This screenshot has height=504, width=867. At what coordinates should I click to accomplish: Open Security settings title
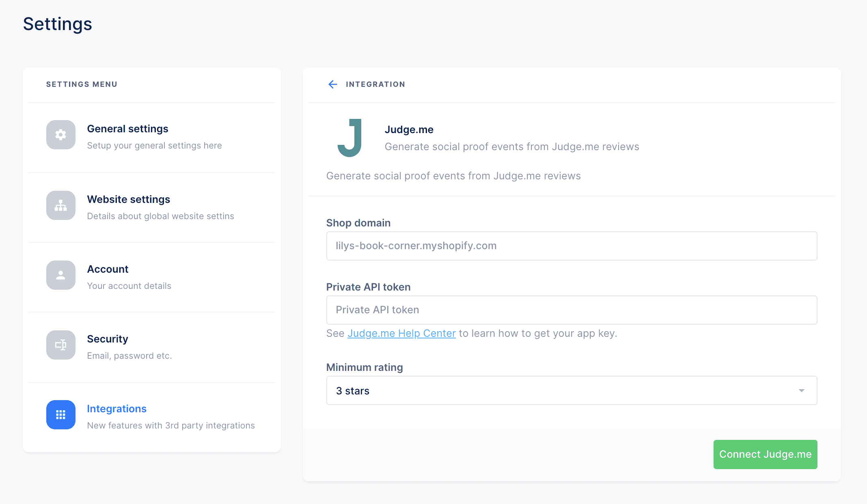point(108,339)
